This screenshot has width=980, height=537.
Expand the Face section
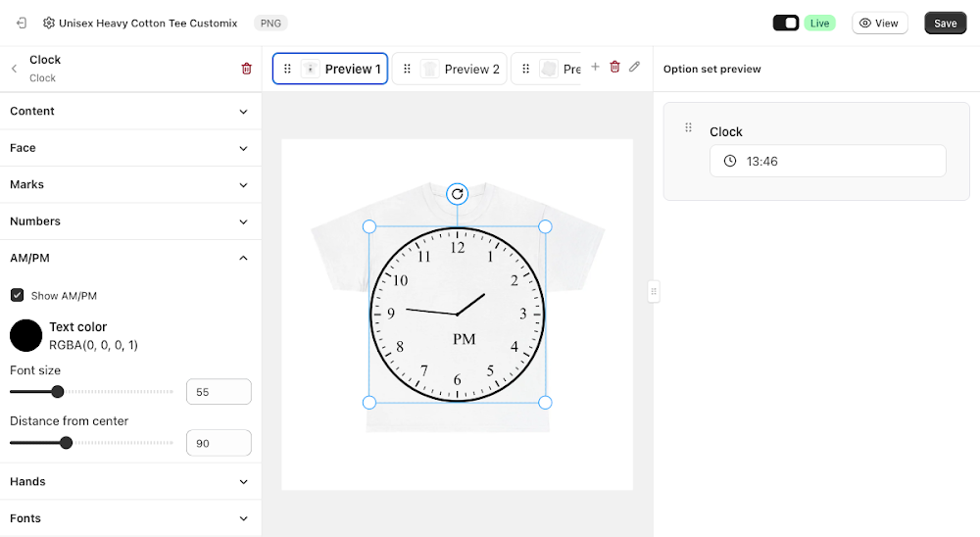(130, 148)
